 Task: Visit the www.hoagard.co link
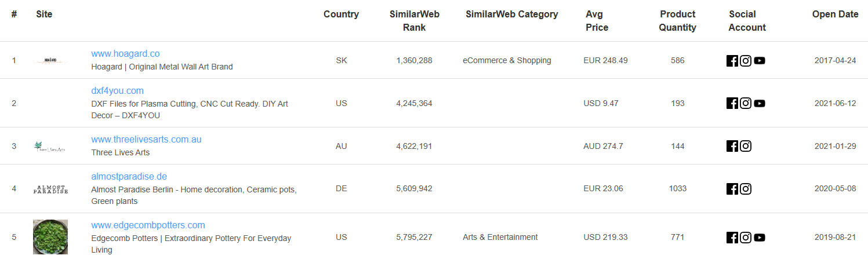tap(125, 53)
